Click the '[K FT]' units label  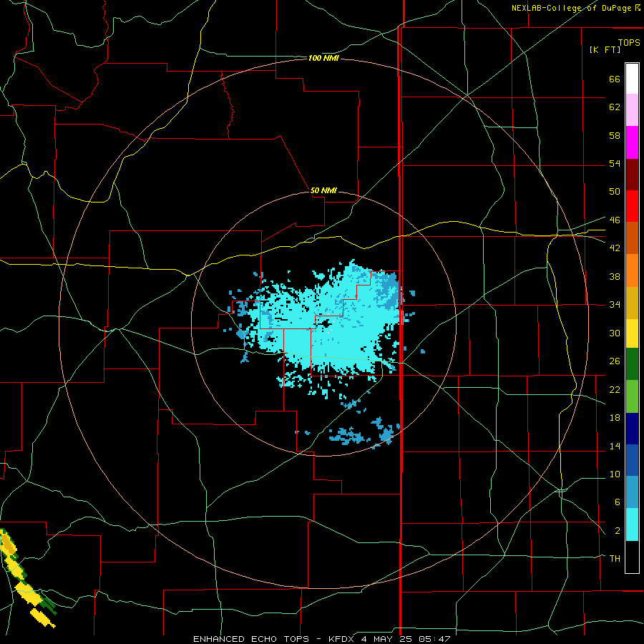(x=605, y=49)
